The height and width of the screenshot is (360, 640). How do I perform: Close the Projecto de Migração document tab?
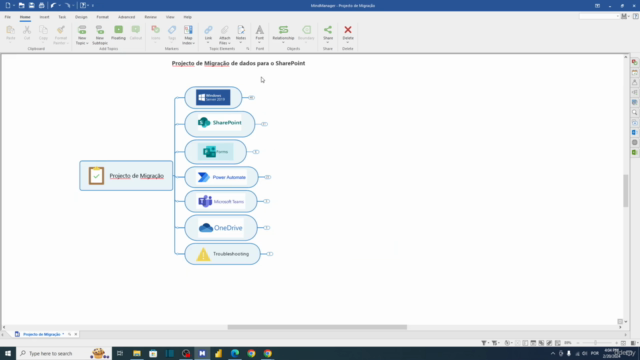tap(76, 334)
